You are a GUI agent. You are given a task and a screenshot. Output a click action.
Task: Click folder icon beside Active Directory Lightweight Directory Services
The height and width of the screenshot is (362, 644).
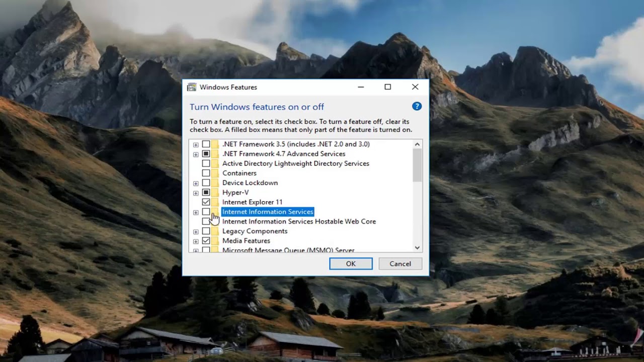(215, 163)
